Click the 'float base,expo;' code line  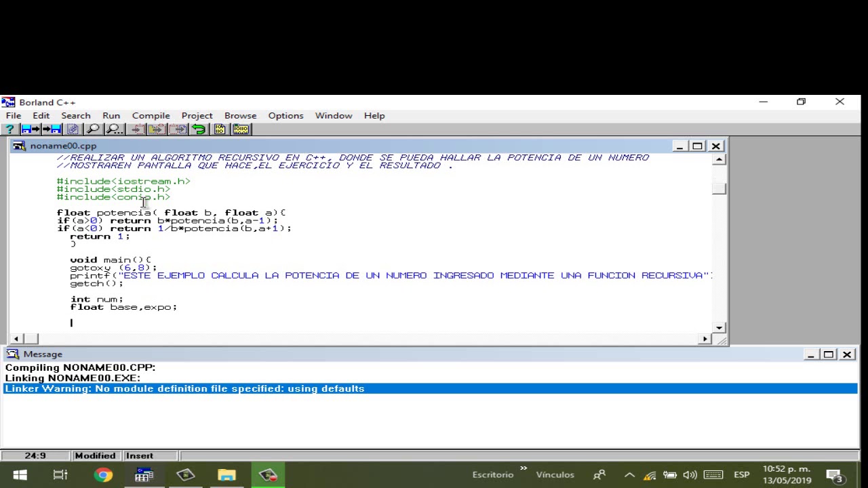pyautogui.click(x=123, y=307)
